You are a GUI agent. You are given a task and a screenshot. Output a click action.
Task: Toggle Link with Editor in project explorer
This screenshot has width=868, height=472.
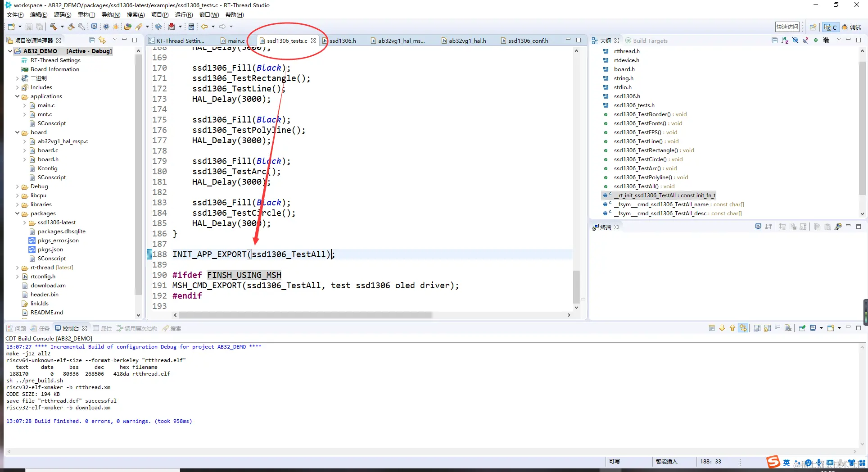click(x=102, y=40)
